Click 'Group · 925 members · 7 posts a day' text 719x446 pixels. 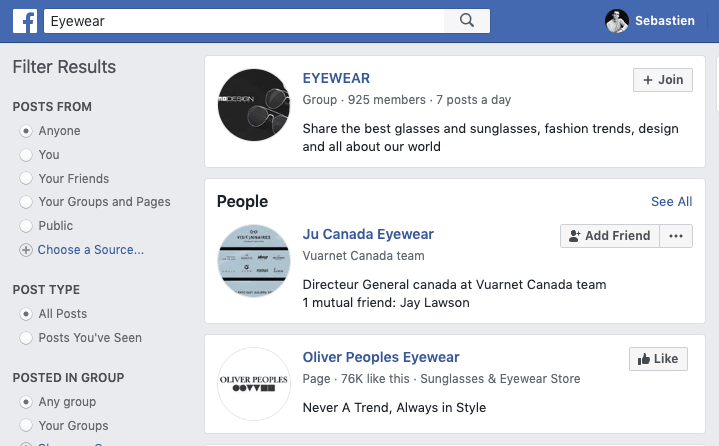coord(407,100)
